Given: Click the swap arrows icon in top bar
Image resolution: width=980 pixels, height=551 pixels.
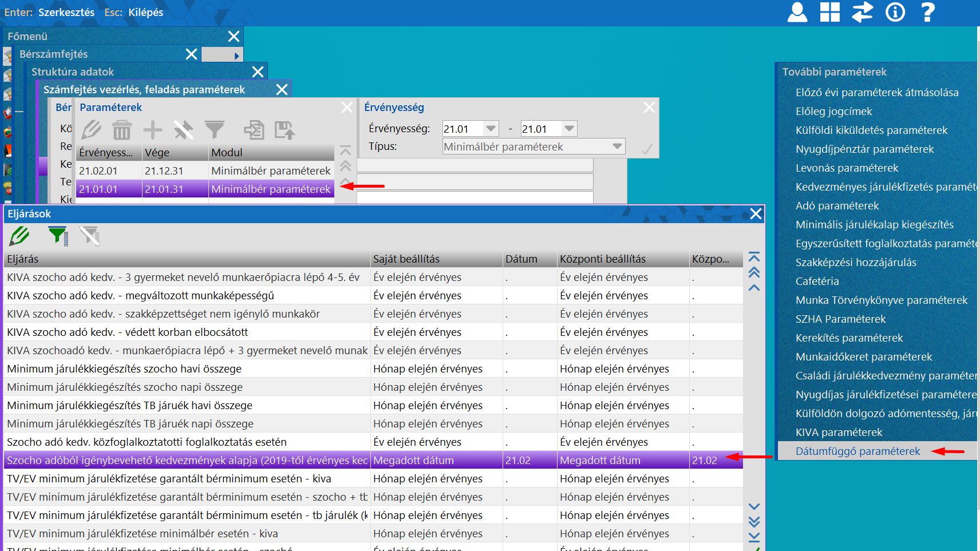Looking at the screenshot, I should click(x=862, y=12).
